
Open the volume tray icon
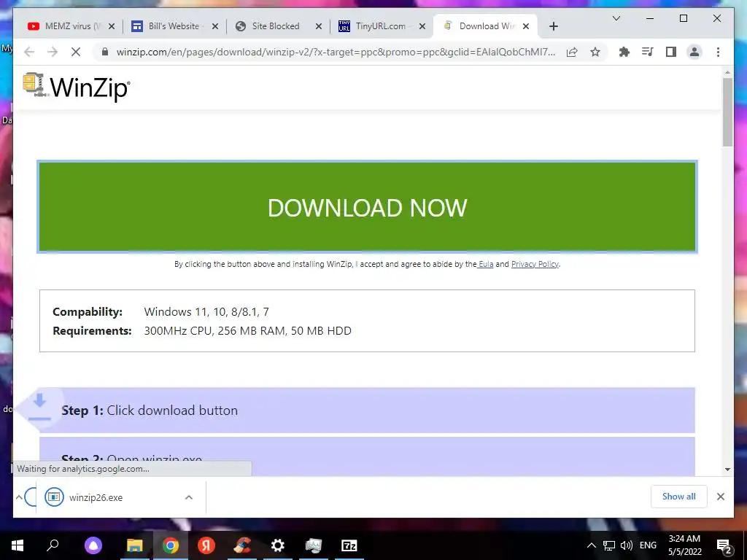tap(627, 545)
